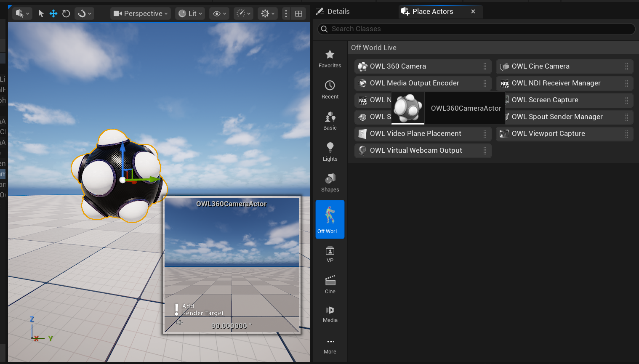Open the viewport settings gear dropdown

click(268, 13)
